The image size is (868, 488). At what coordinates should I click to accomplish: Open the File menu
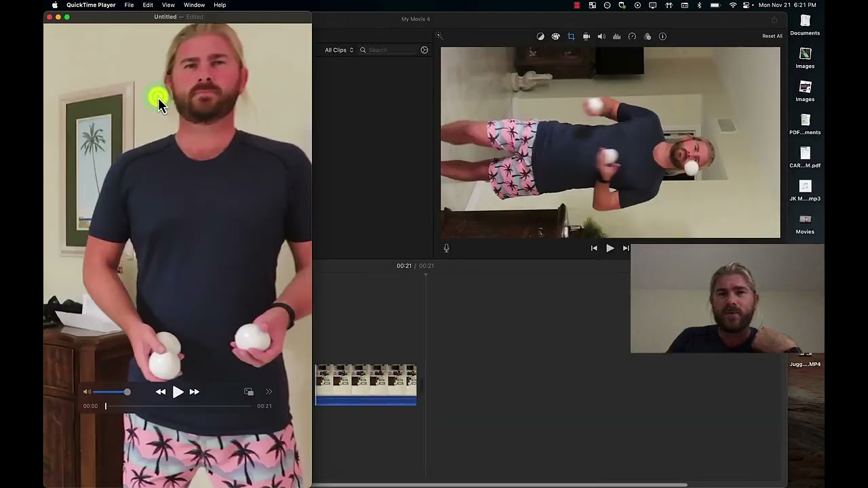[x=129, y=5]
